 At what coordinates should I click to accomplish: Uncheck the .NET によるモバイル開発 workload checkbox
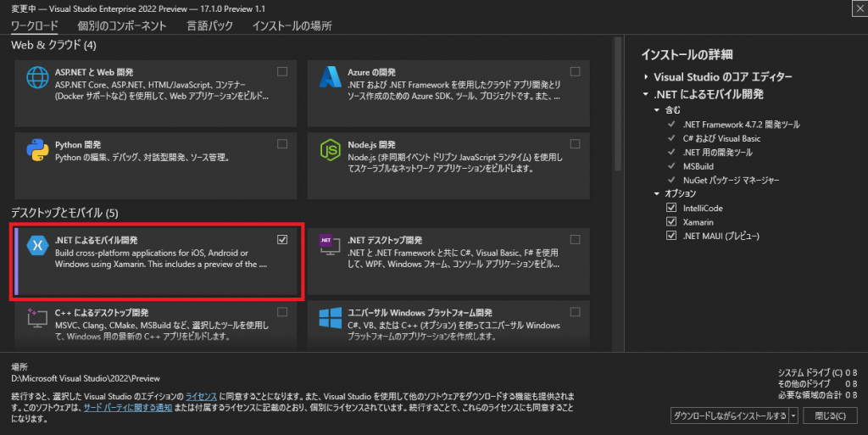[x=282, y=240]
